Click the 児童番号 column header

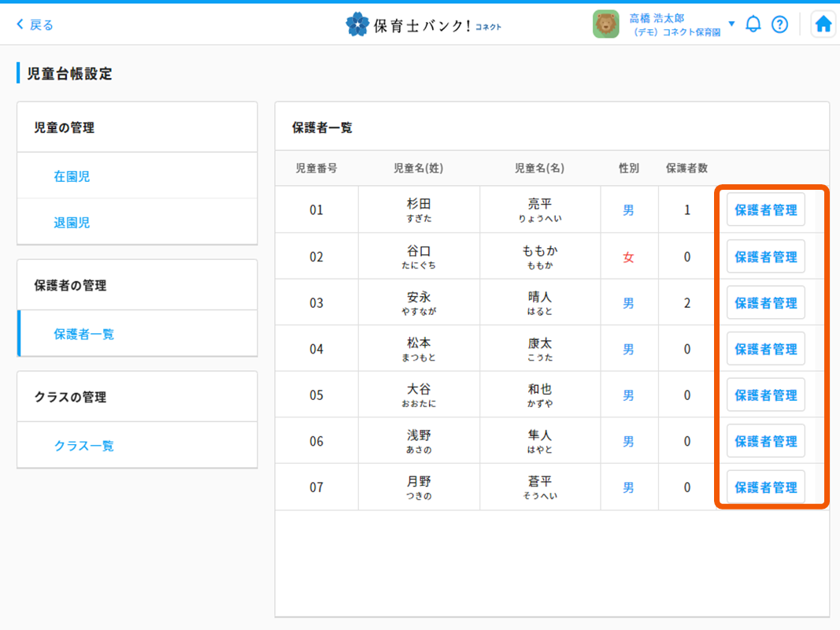(316, 168)
